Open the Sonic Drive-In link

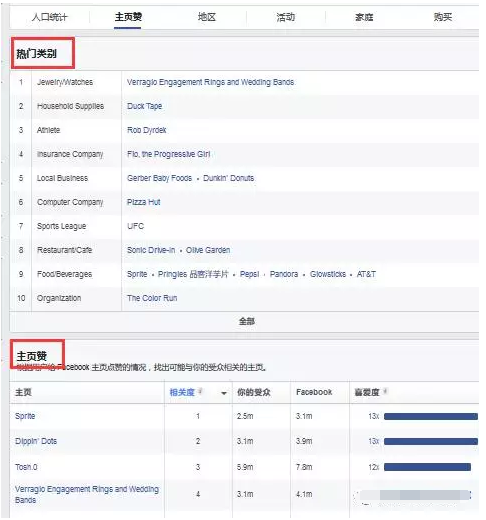(x=151, y=250)
